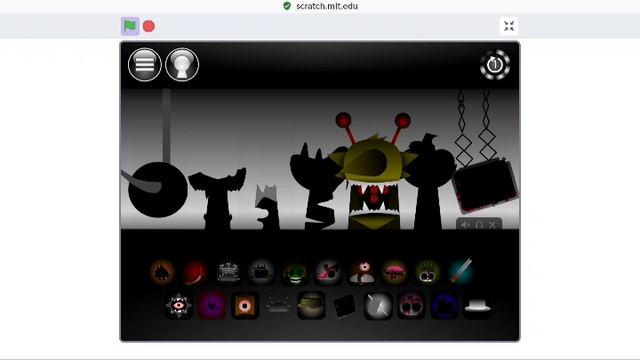Open the hamburger menu button
Image resolution: width=640 pixels, height=360 pixels.
tap(144, 64)
